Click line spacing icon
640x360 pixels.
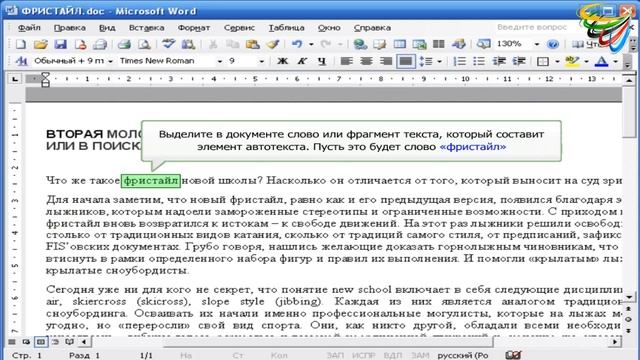[x=427, y=61]
